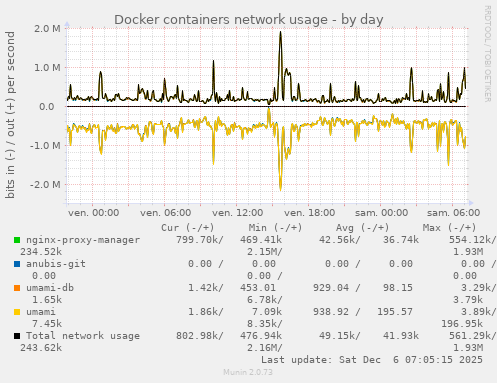The image size is (497, 383).
Task: Click the value '3.79k' in the umami-db row
Action: tap(468, 300)
